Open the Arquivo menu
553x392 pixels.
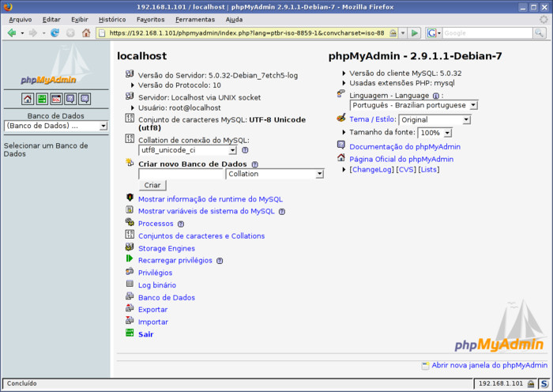20,20
